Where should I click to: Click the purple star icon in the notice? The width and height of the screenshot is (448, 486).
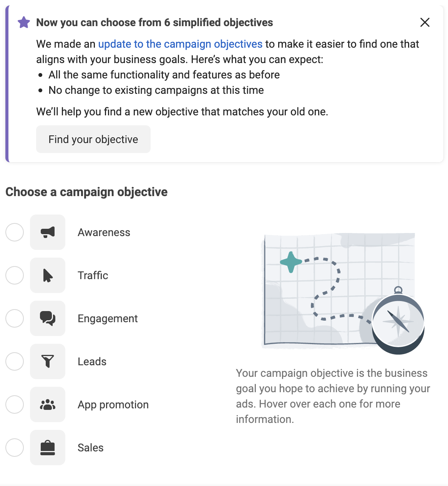(x=24, y=22)
